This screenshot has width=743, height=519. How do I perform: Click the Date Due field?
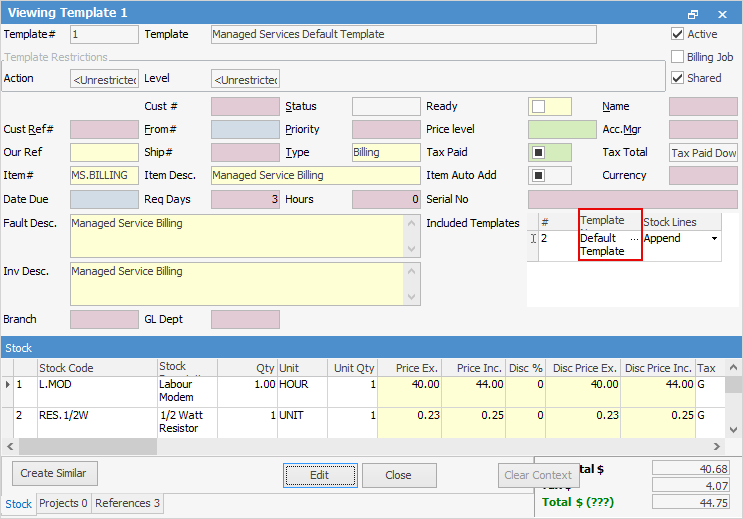pyautogui.click(x=104, y=200)
